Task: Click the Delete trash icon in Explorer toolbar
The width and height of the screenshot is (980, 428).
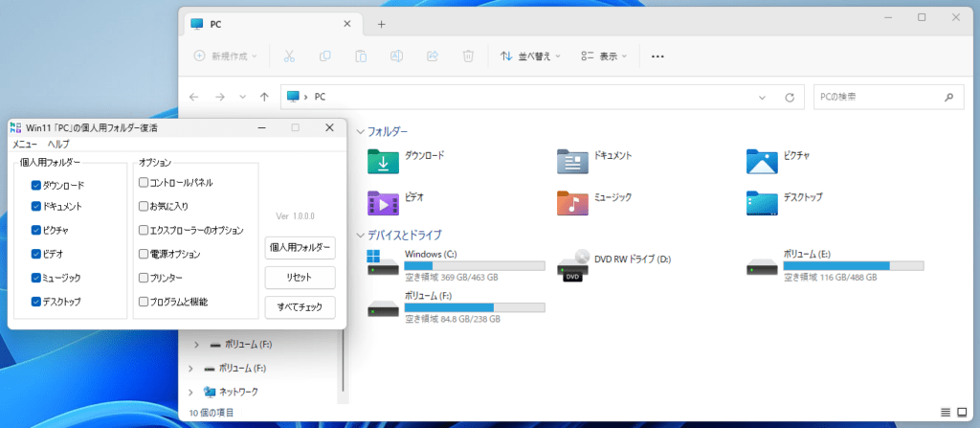Action: click(468, 56)
